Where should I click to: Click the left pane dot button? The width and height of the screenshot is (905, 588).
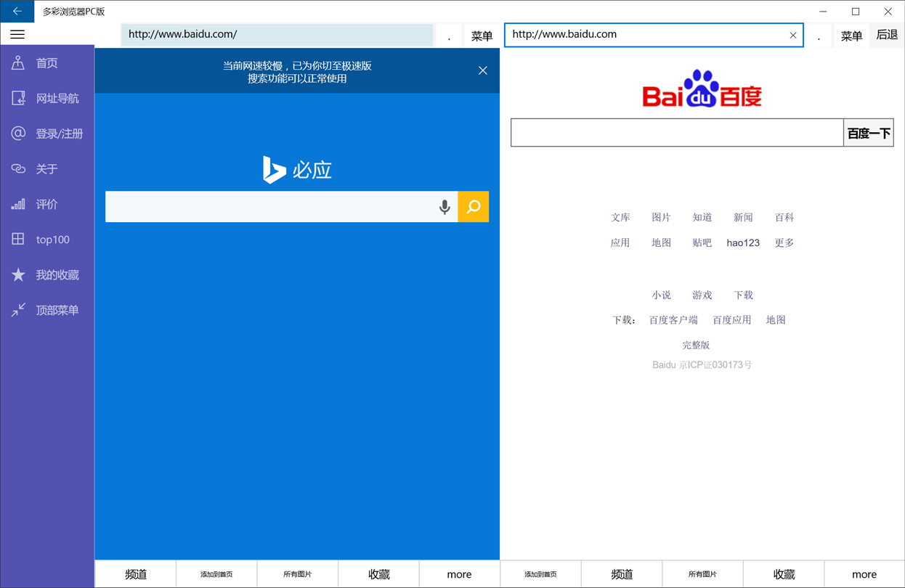(x=449, y=36)
